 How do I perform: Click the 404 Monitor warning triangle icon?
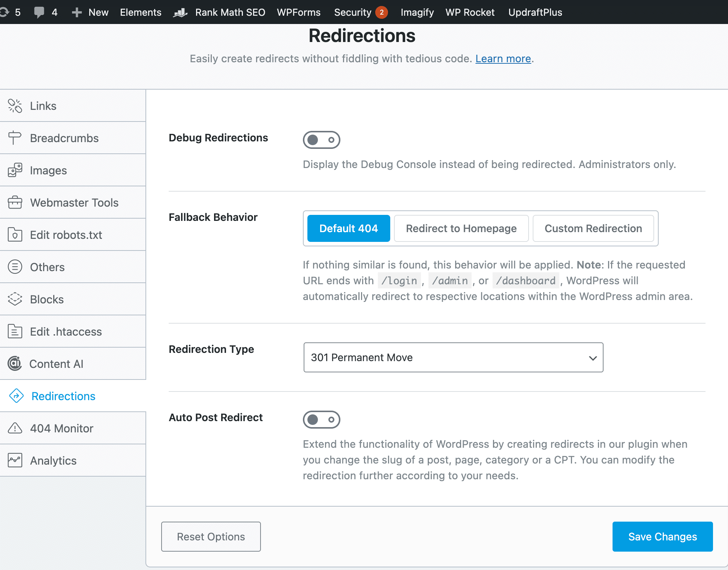(x=15, y=428)
